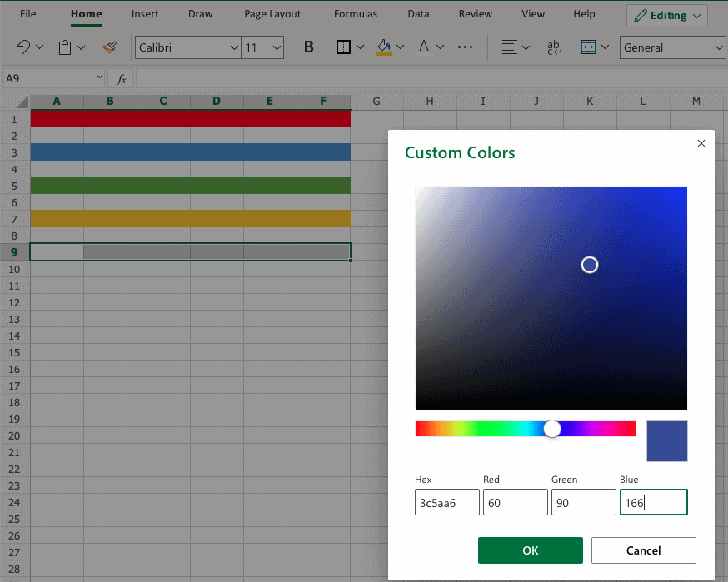This screenshot has height=582, width=728.
Task: Toggle Bold formatting
Action: 308,47
